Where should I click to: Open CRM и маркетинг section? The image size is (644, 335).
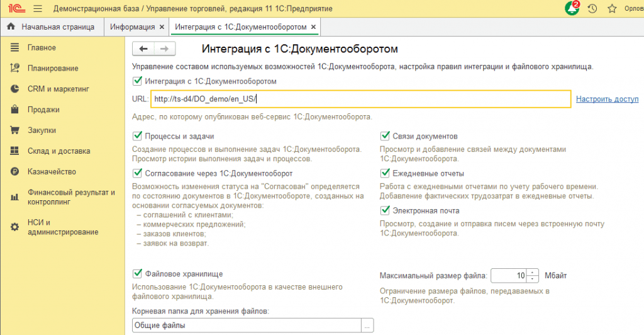coord(58,89)
